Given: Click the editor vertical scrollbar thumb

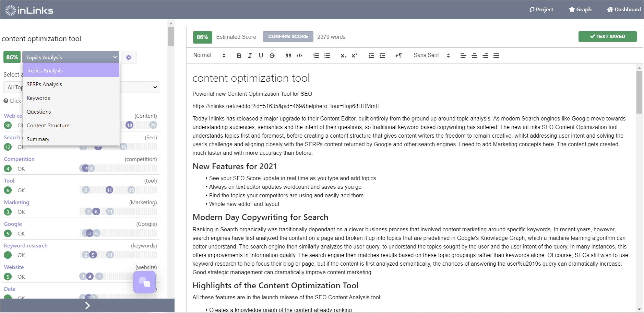Looking at the screenshot, I should [x=639, y=92].
